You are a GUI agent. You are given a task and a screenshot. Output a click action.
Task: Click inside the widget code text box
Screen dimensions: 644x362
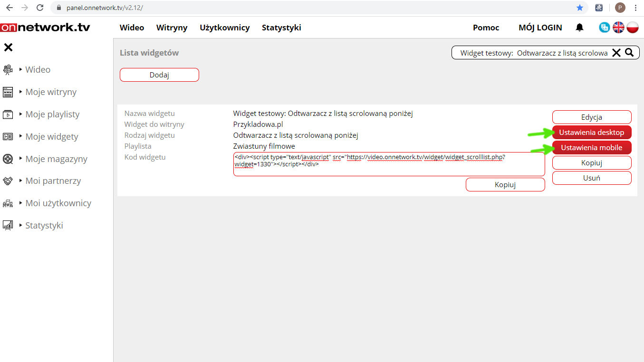pos(389,164)
